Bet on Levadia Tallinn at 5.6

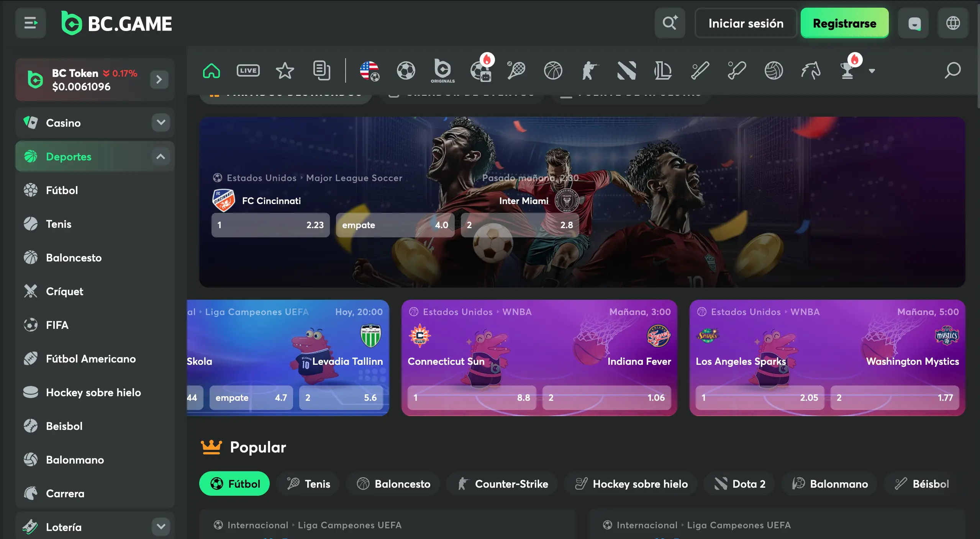[x=341, y=398]
